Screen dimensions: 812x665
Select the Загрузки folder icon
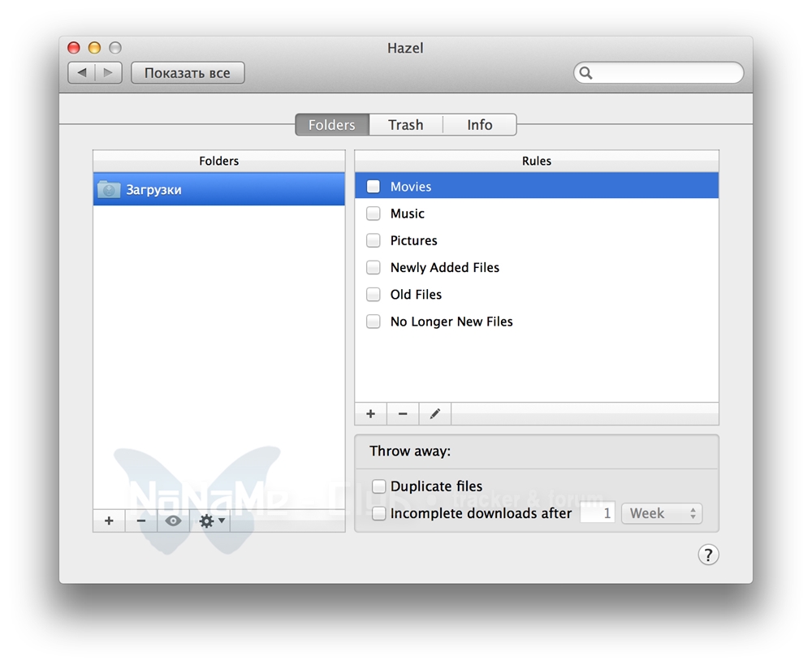coord(109,189)
